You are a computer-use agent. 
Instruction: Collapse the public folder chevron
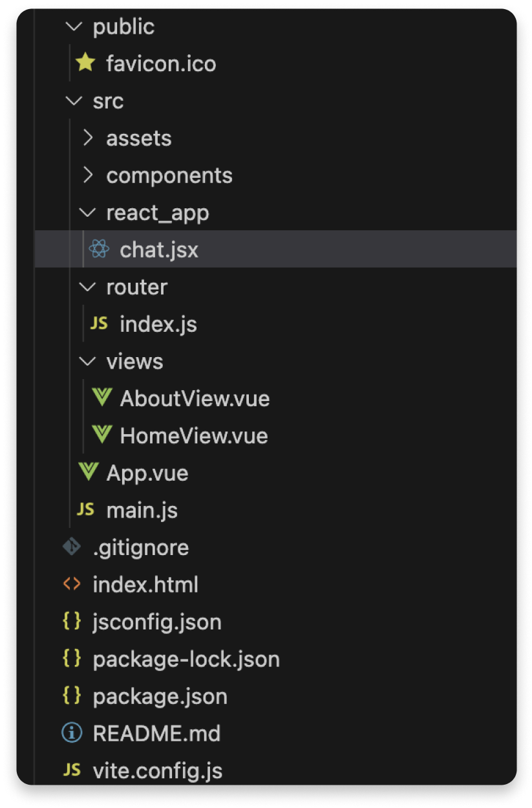coord(75,27)
